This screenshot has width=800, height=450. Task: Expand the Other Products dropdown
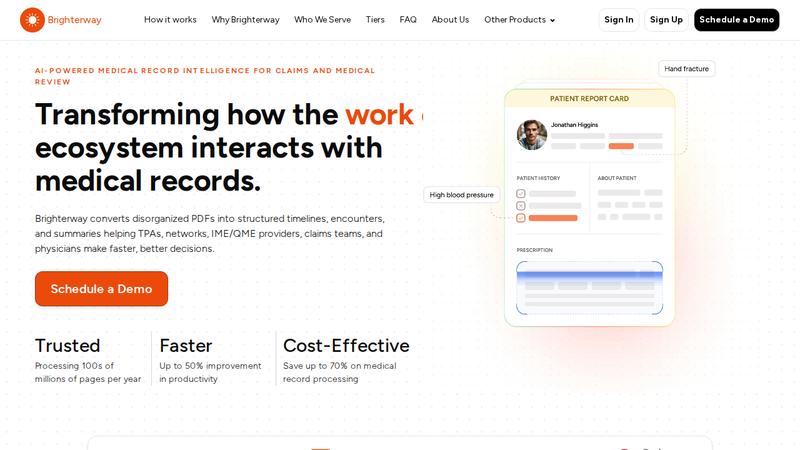point(519,20)
